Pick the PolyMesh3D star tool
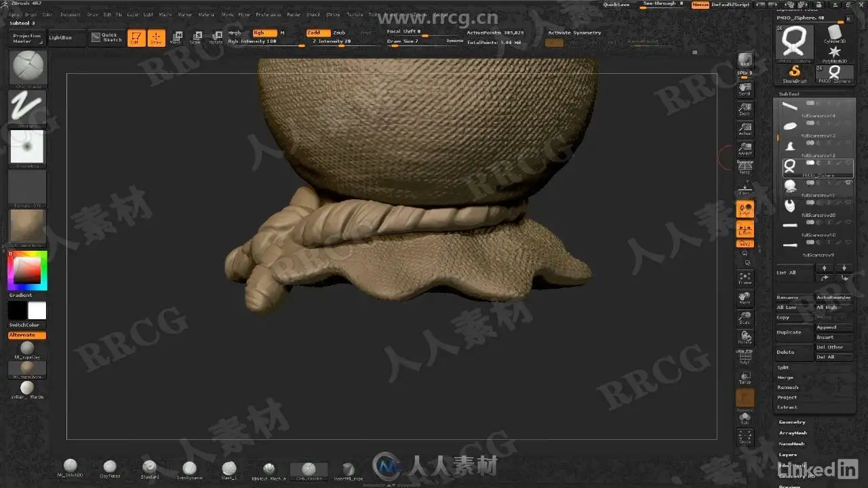868x488 pixels. coord(835,54)
